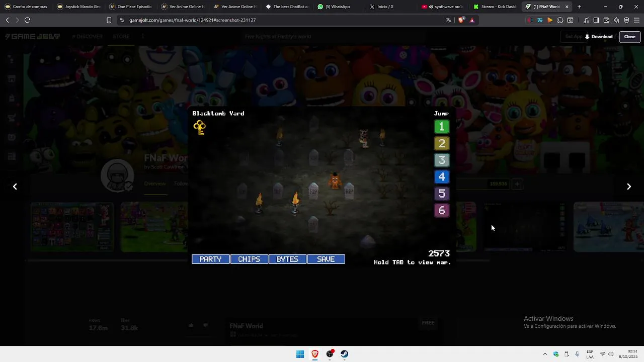Screen dimensions: 644x362
Task: Click the ESP LAA language indicator
Action: 590,354
